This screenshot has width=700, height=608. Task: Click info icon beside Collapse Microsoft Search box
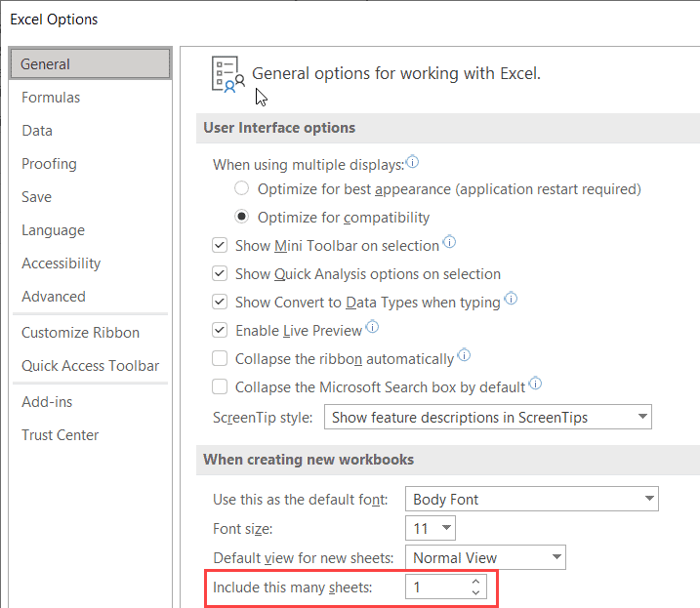tap(535, 385)
